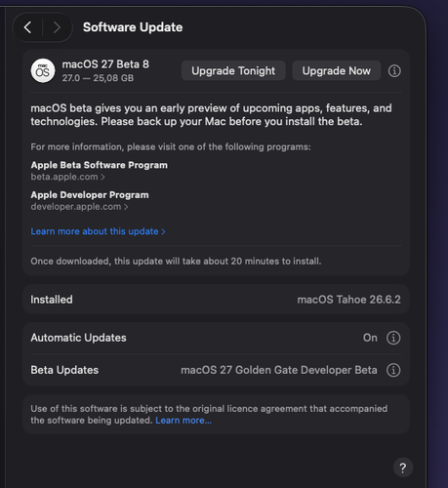Open Beta Updates info icon
The height and width of the screenshot is (488, 448).
[x=393, y=370]
